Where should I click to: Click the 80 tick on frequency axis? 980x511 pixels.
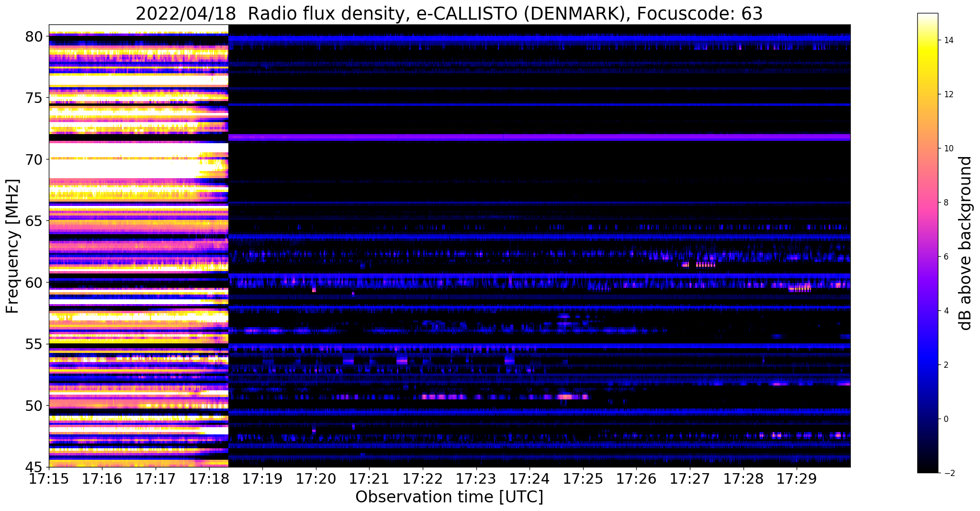click(34, 36)
